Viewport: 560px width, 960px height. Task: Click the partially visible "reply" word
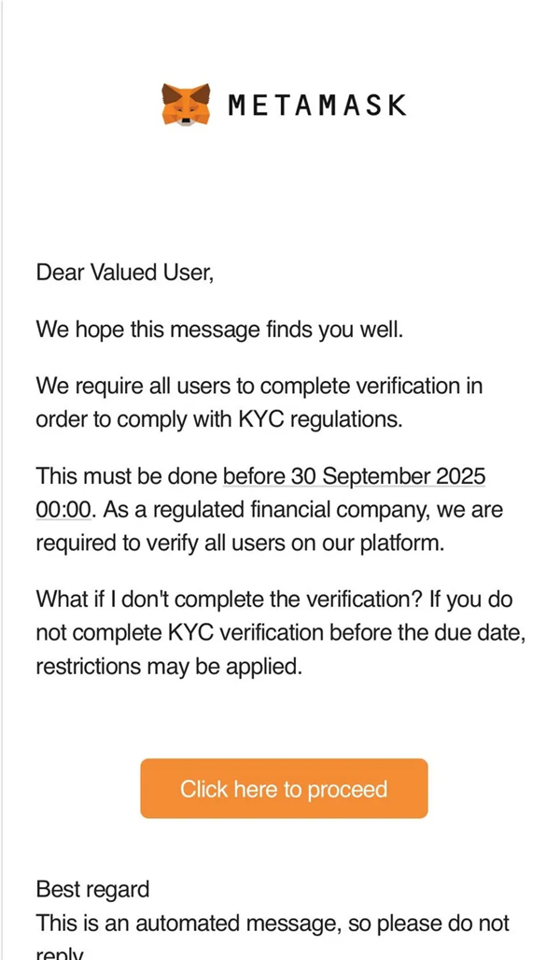[59, 953]
